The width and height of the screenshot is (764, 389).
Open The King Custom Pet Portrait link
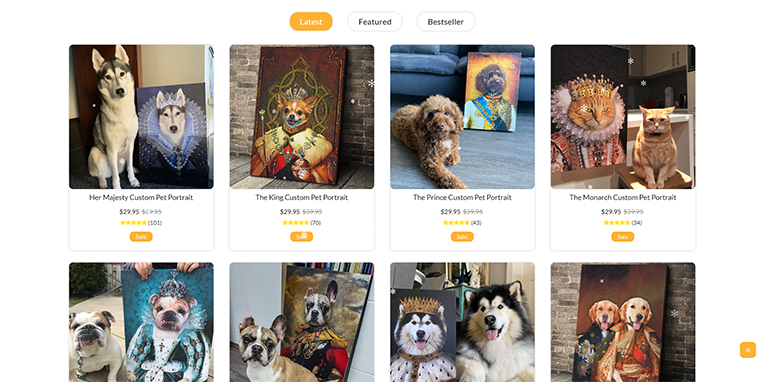click(x=302, y=197)
